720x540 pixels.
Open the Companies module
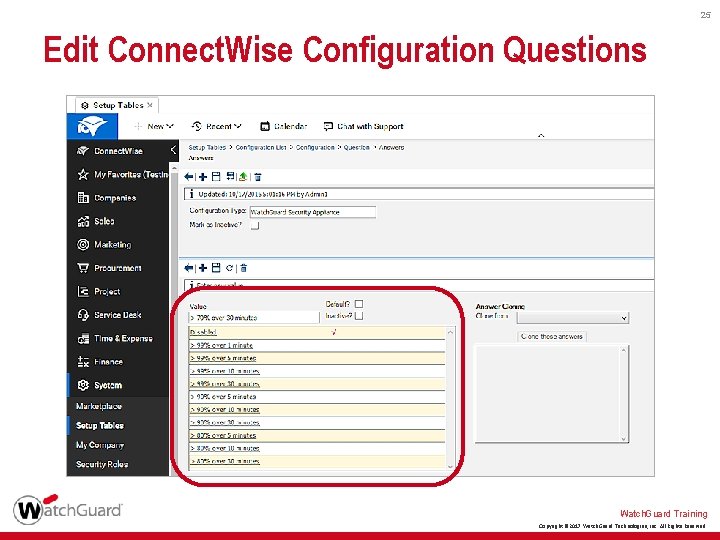pos(107,198)
